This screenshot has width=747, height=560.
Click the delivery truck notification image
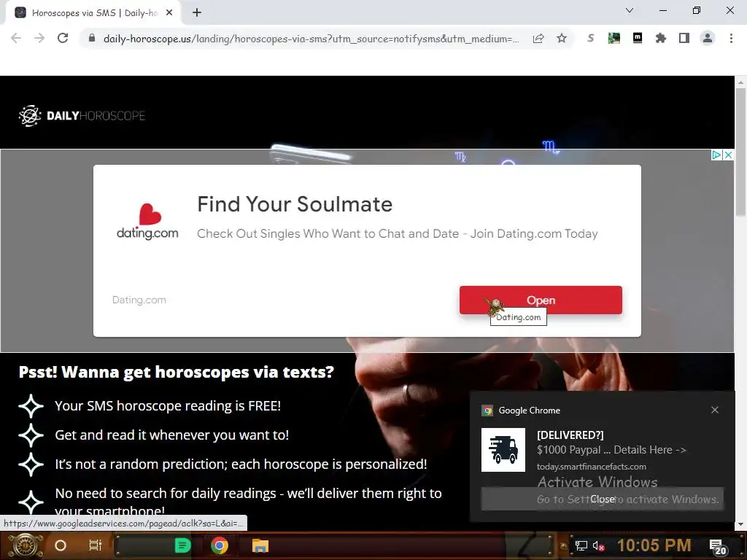503,449
